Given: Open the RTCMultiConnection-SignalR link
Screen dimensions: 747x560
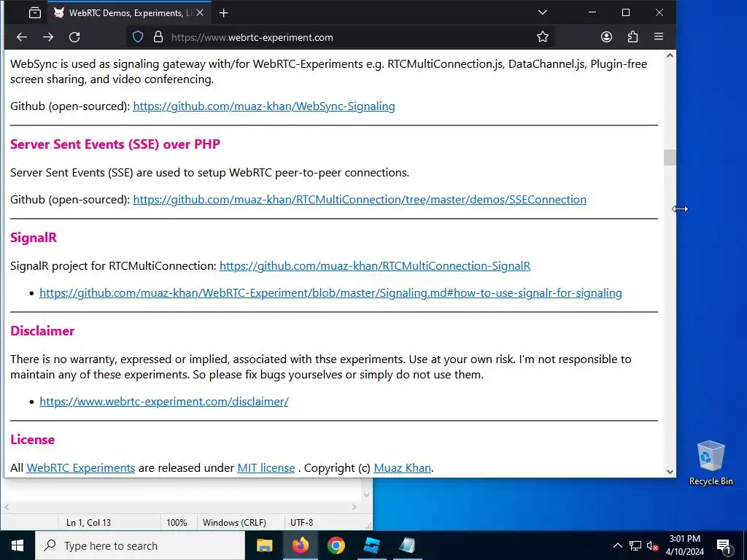Looking at the screenshot, I should [x=375, y=265].
